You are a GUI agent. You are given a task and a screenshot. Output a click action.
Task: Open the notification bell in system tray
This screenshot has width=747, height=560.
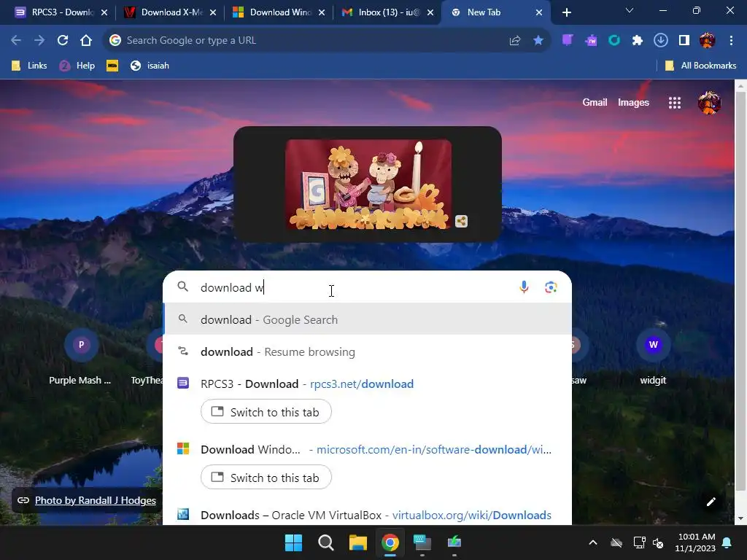[727, 542]
